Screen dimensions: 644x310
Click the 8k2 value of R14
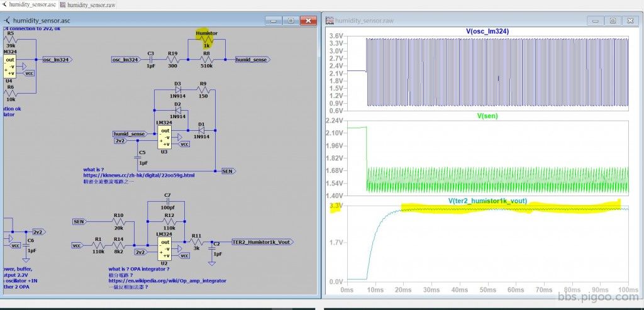click(119, 252)
